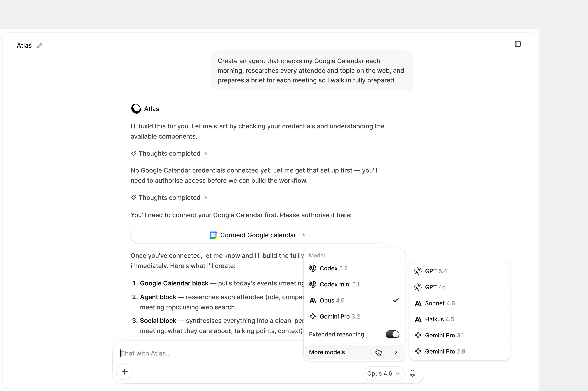
Task: Select Sonnet 4.6 from the submenu
Action: click(459, 303)
